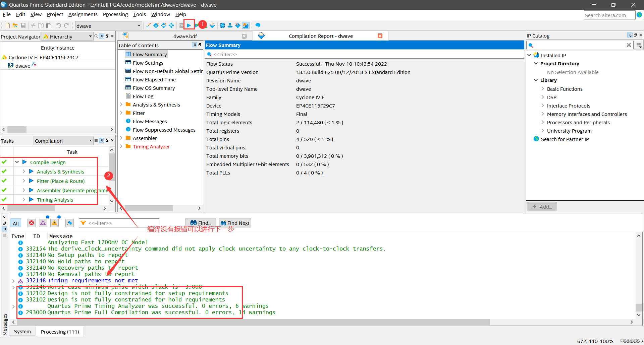The width and height of the screenshot is (644, 345).
Task: Click the search icon in Project Navigator
Action: point(96,36)
